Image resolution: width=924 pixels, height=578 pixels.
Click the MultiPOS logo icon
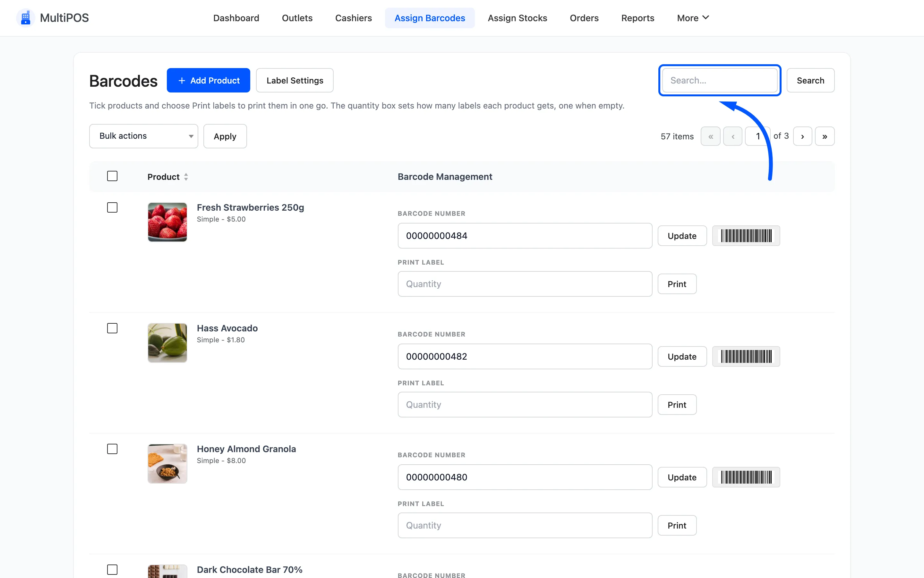pyautogui.click(x=26, y=18)
